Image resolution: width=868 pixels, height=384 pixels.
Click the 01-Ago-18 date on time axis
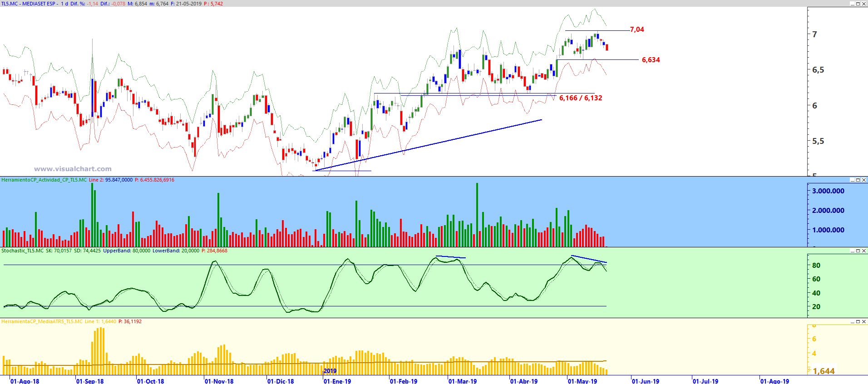tap(25, 381)
